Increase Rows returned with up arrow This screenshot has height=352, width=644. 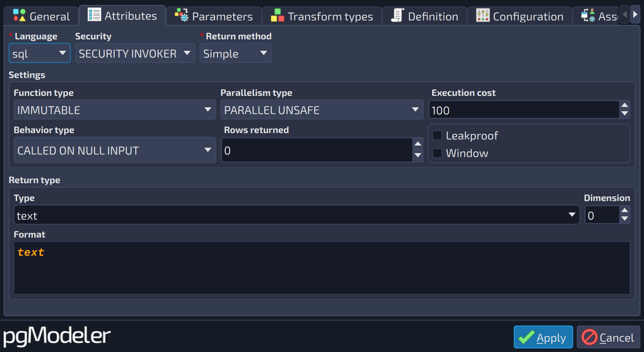point(418,144)
